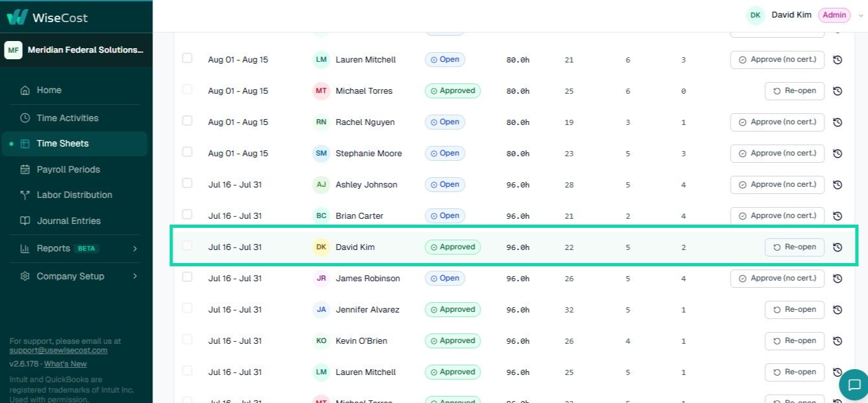Viewport: 868px width, 403px height.
Task: Select David Kim timesheet checkbox
Action: [188, 245]
